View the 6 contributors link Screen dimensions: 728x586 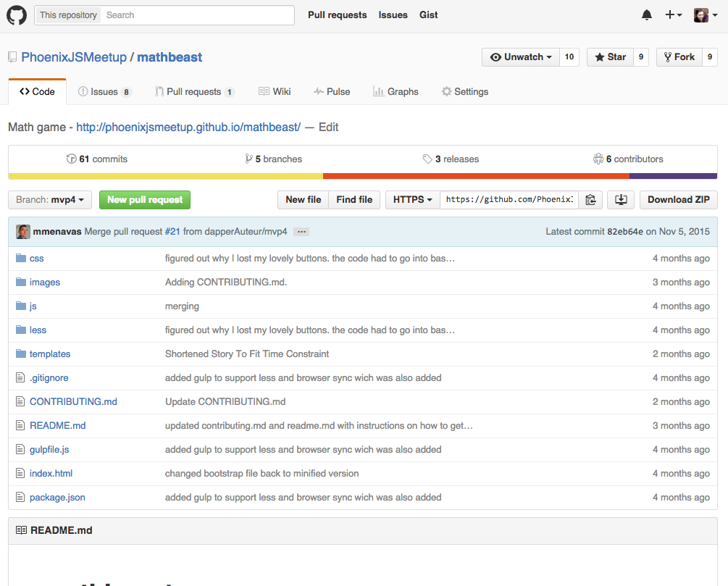[x=628, y=159]
